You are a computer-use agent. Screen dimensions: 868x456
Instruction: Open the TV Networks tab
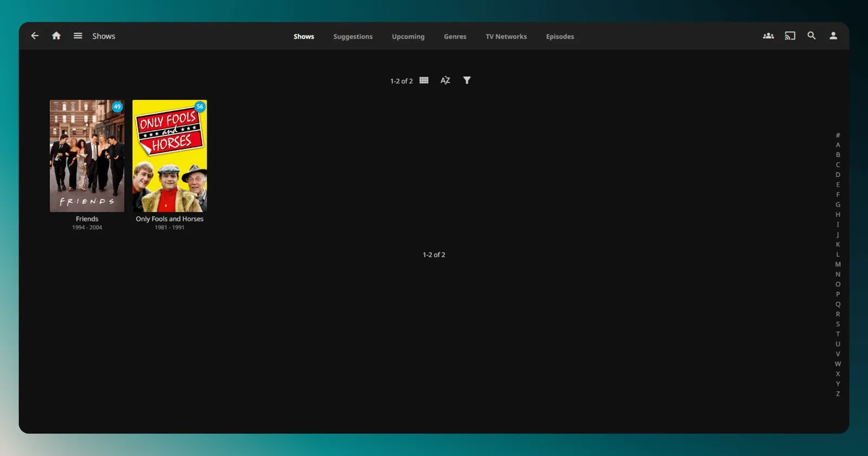pos(506,36)
